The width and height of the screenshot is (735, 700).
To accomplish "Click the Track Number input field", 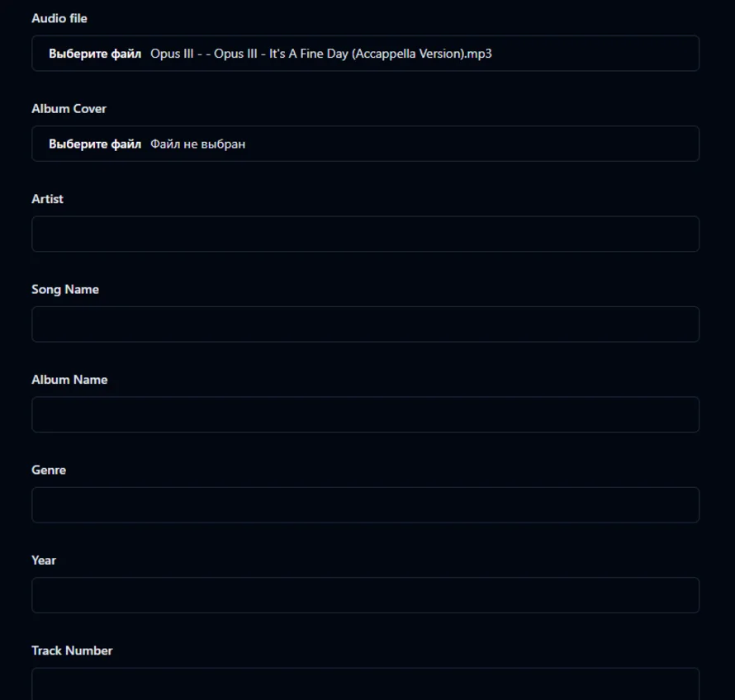I will [366, 684].
